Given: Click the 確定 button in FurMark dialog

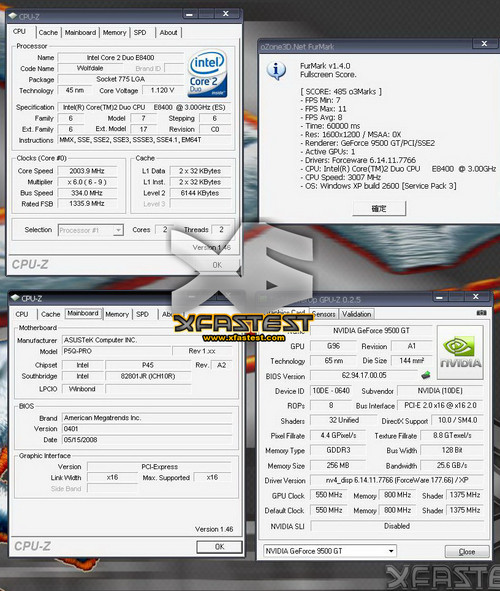Looking at the screenshot, I should tap(379, 208).
